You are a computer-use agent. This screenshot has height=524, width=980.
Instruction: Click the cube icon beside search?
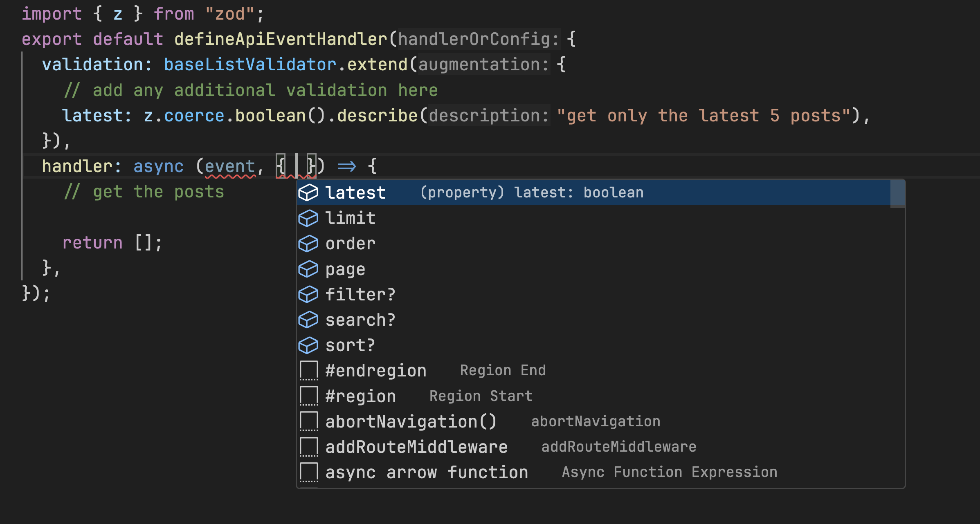point(308,320)
